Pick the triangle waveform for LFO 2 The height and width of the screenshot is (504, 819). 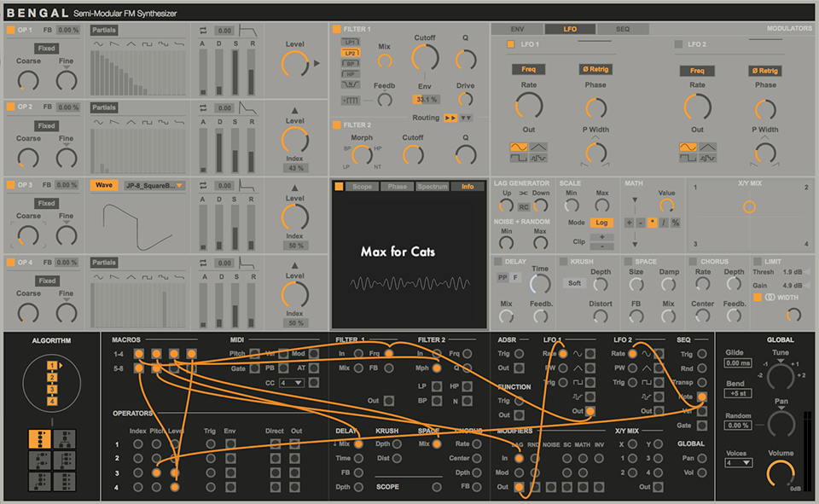[x=708, y=147]
